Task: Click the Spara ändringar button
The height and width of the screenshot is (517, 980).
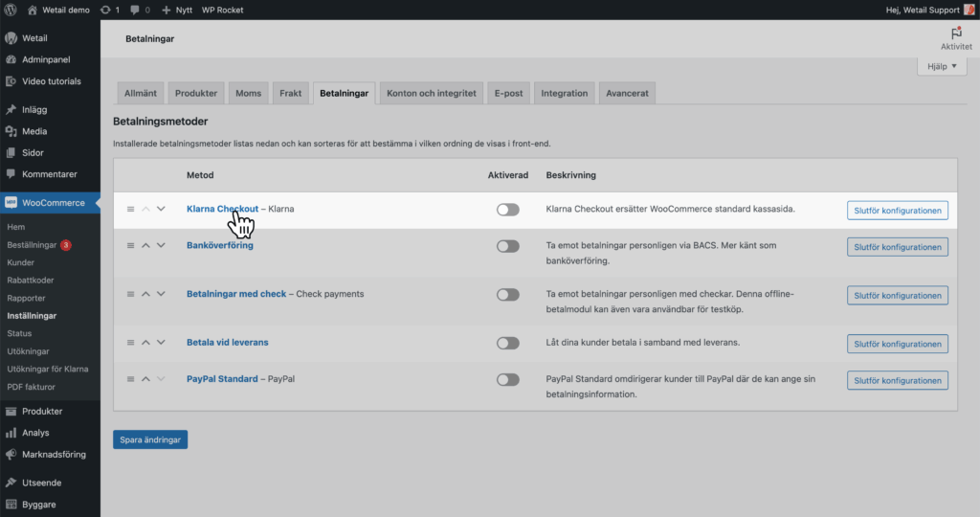Action: pos(150,439)
